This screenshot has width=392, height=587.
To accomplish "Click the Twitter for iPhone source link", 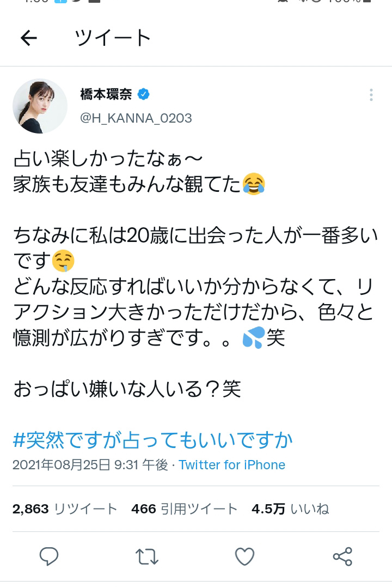I will click(x=232, y=465).
